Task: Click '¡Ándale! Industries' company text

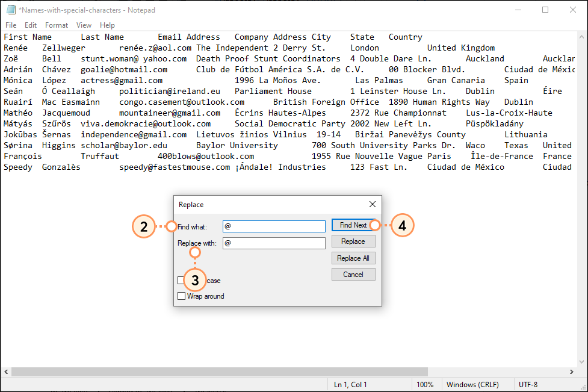Action: tap(280, 167)
